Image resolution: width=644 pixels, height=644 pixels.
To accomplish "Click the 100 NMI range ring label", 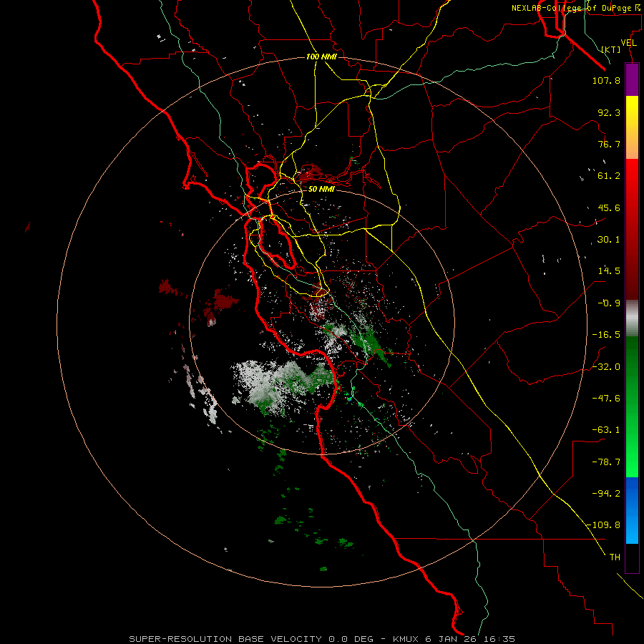I will click(x=321, y=57).
